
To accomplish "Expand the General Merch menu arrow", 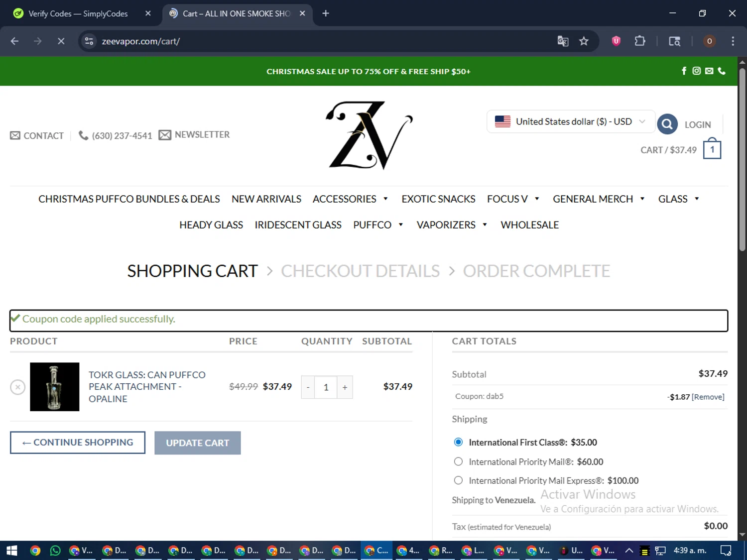I will (642, 199).
